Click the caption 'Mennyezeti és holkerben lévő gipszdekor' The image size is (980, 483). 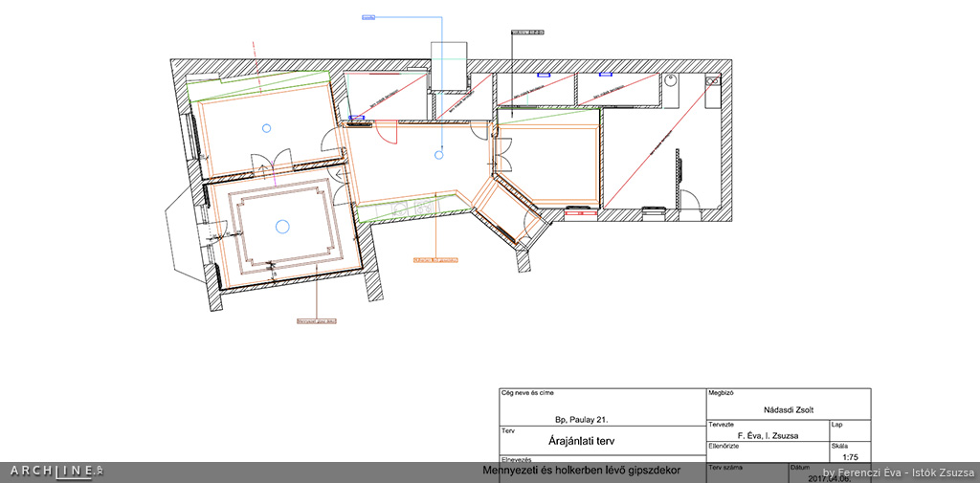pos(581,470)
